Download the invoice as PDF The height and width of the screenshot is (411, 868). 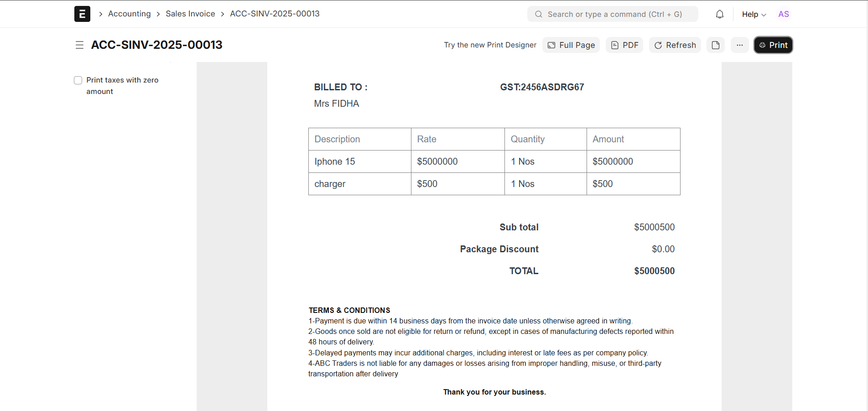pyautogui.click(x=624, y=45)
